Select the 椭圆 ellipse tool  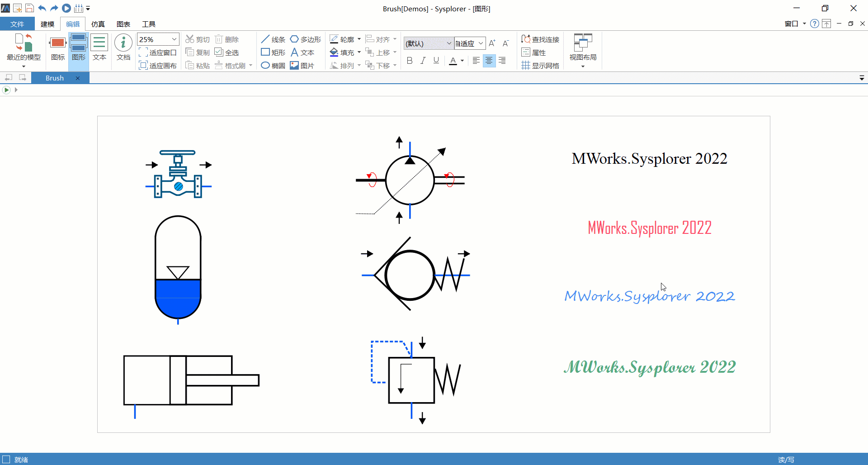point(273,66)
